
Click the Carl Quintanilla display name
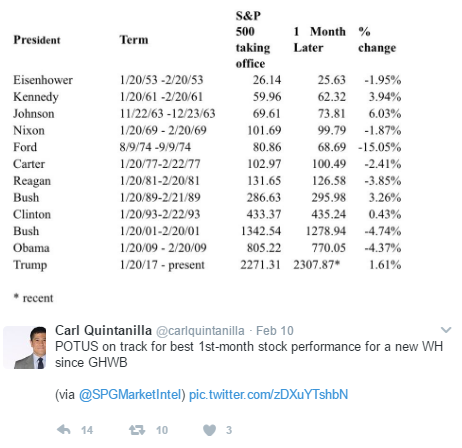click(x=103, y=330)
